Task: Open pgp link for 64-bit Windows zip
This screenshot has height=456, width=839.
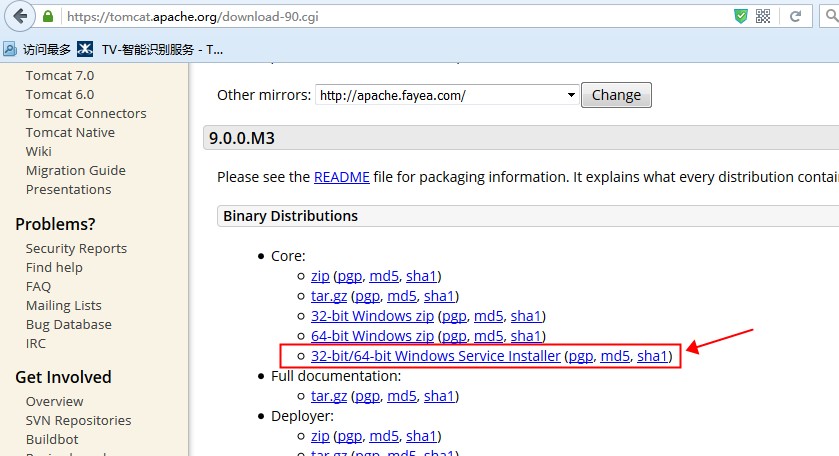Action: pos(454,336)
